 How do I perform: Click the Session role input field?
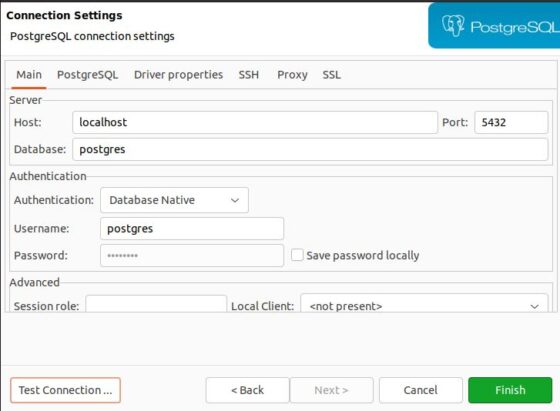click(156, 304)
